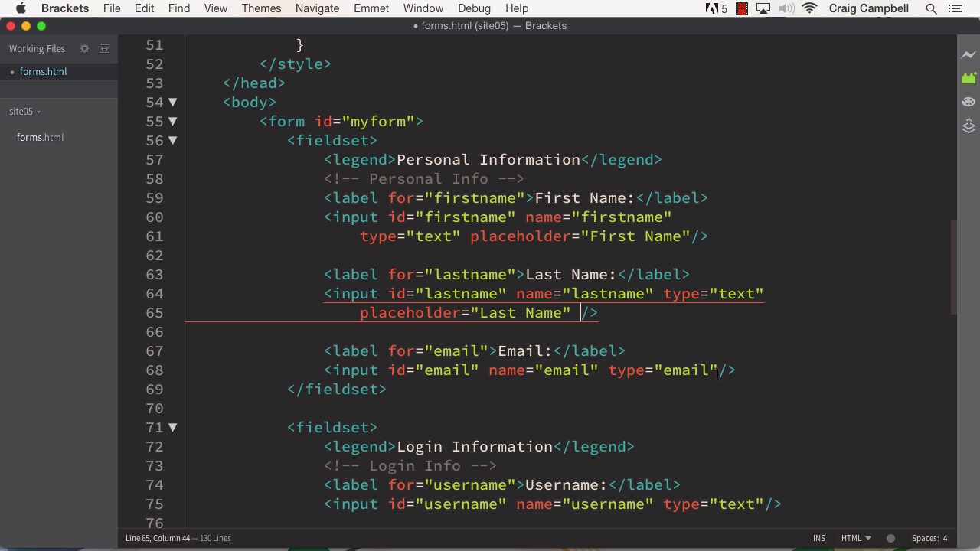This screenshot has height=551, width=980.
Task: Click the Personal Information legend text
Action: 488,160
